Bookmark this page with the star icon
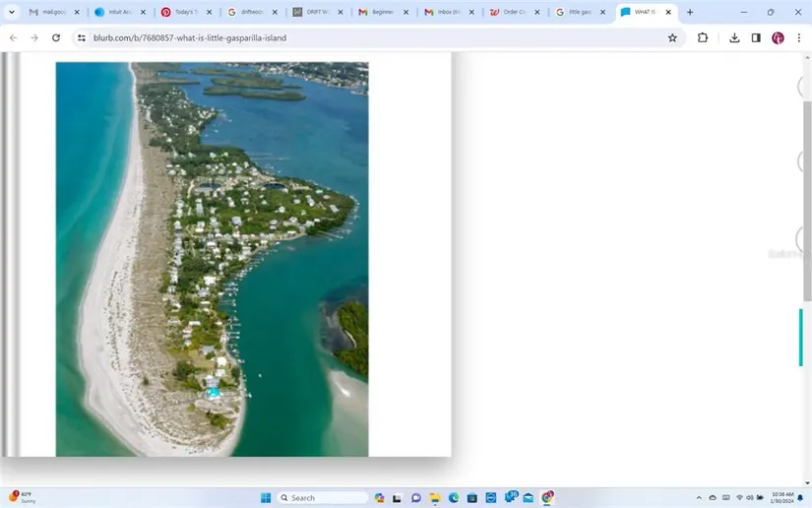 point(672,37)
